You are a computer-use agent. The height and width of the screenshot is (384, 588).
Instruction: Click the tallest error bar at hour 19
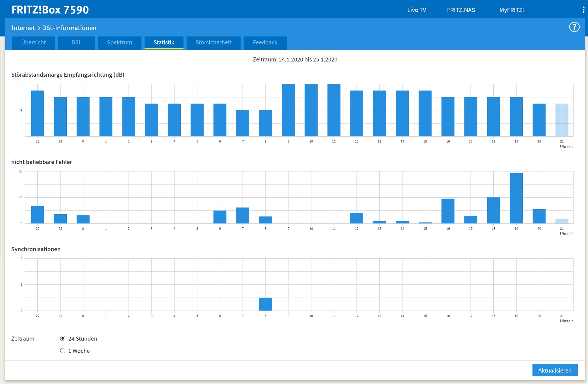[x=516, y=198]
